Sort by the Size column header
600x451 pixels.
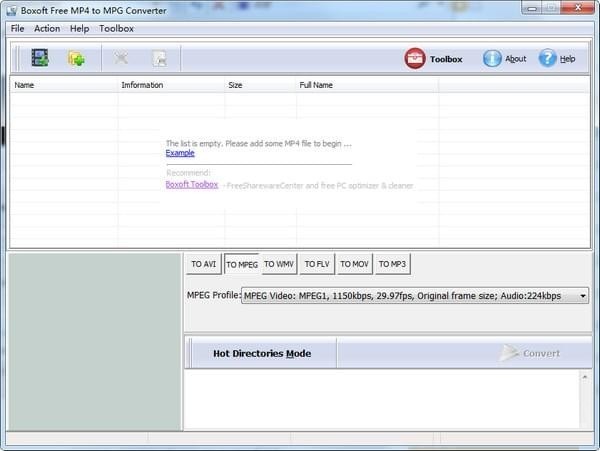[x=261, y=85]
